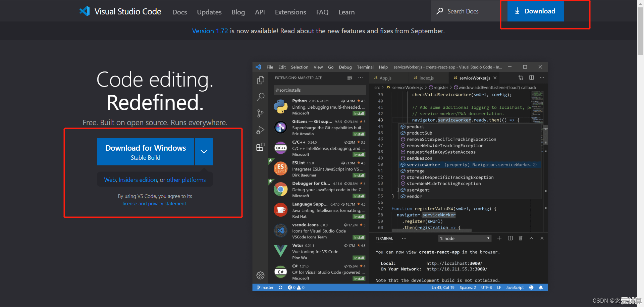
Task: Click the notifications bell in status bar
Action: tap(541, 288)
